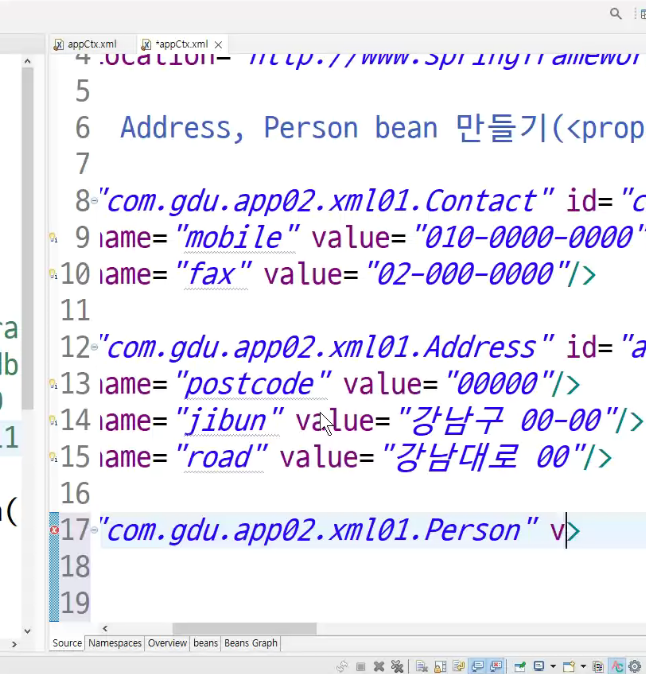Image resolution: width=646 pixels, height=674 pixels.
Task: Click the "road" attribute value on line 15
Action: click(x=221, y=456)
